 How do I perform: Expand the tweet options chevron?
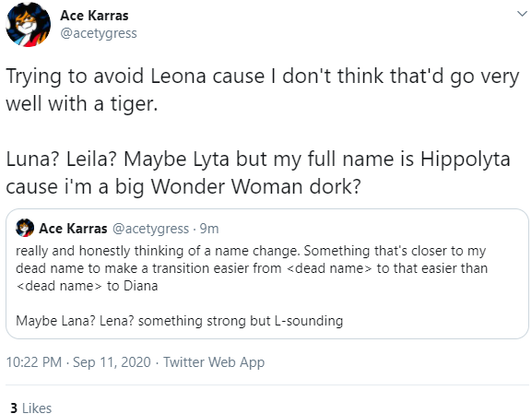pyautogui.click(x=522, y=14)
